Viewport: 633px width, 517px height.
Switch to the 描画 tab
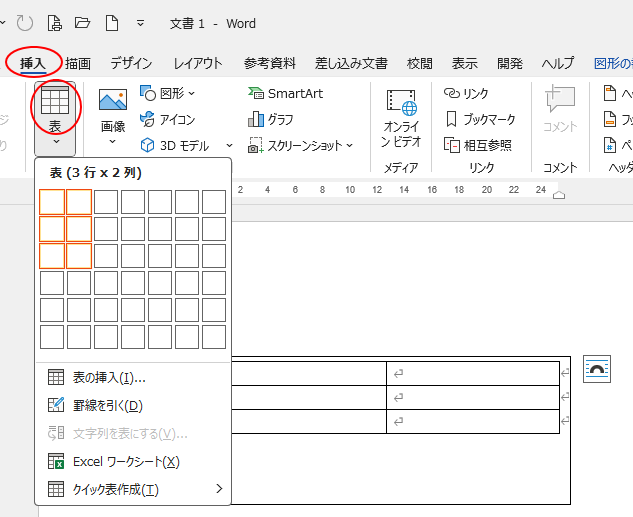click(78, 63)
